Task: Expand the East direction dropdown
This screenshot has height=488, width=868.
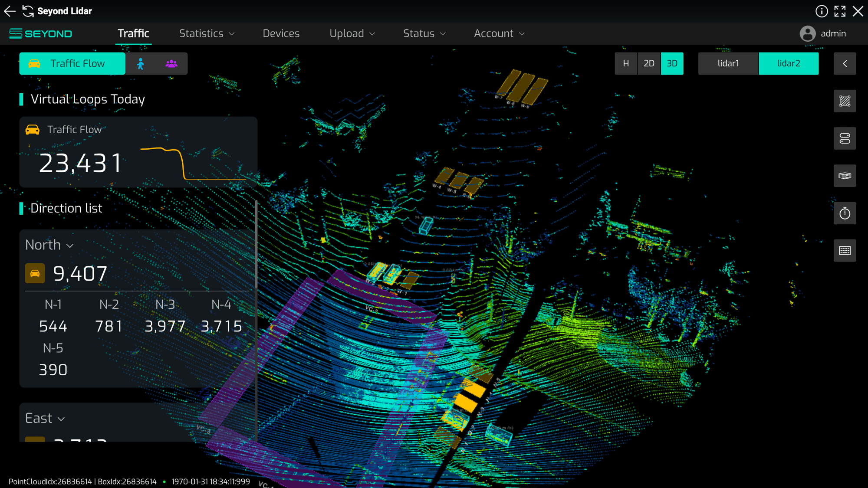Action: pos(45,418)
